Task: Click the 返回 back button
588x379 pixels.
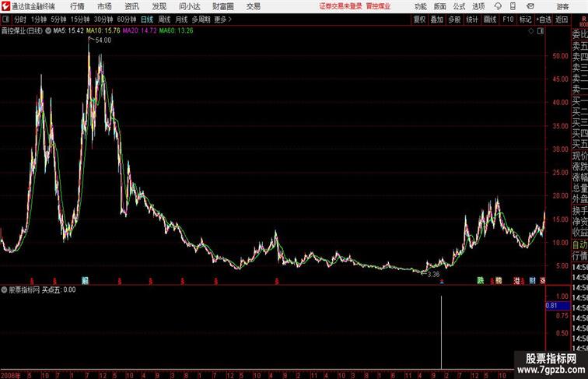Action: [562, 19]
